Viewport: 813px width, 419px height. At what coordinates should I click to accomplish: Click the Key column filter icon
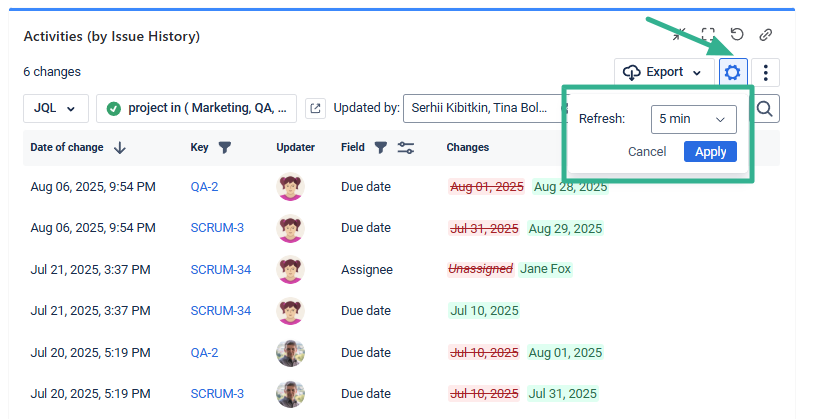(225, 148)
